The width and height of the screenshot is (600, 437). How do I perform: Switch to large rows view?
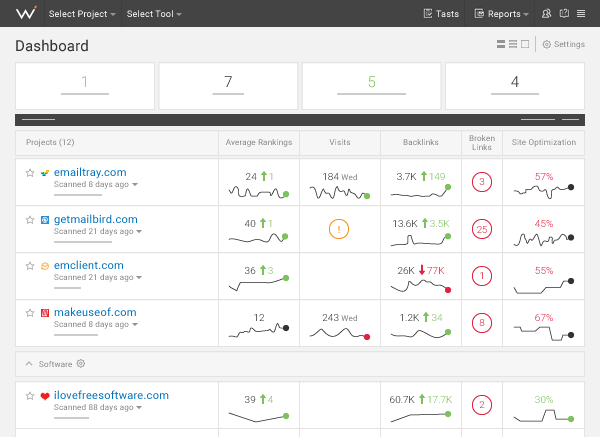point(501,44)
